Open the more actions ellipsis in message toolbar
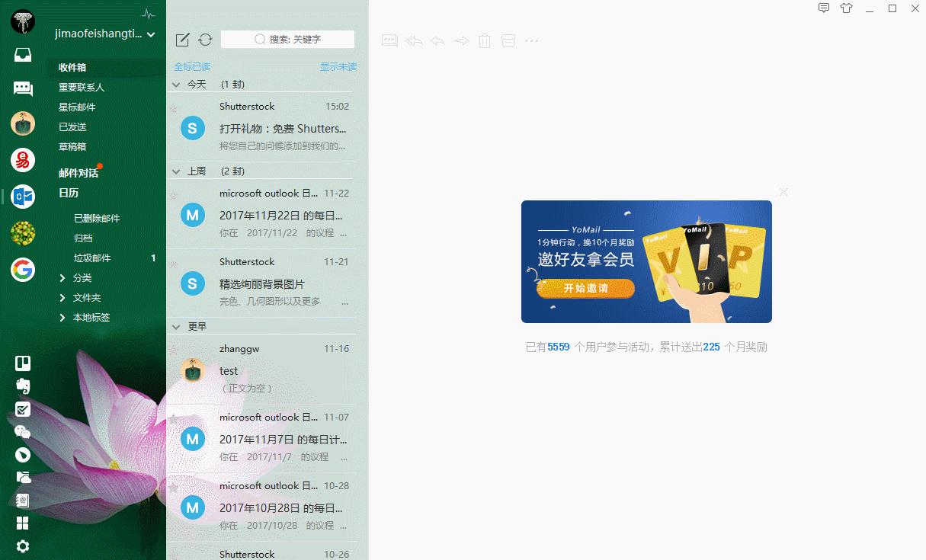 click(532, 40)
